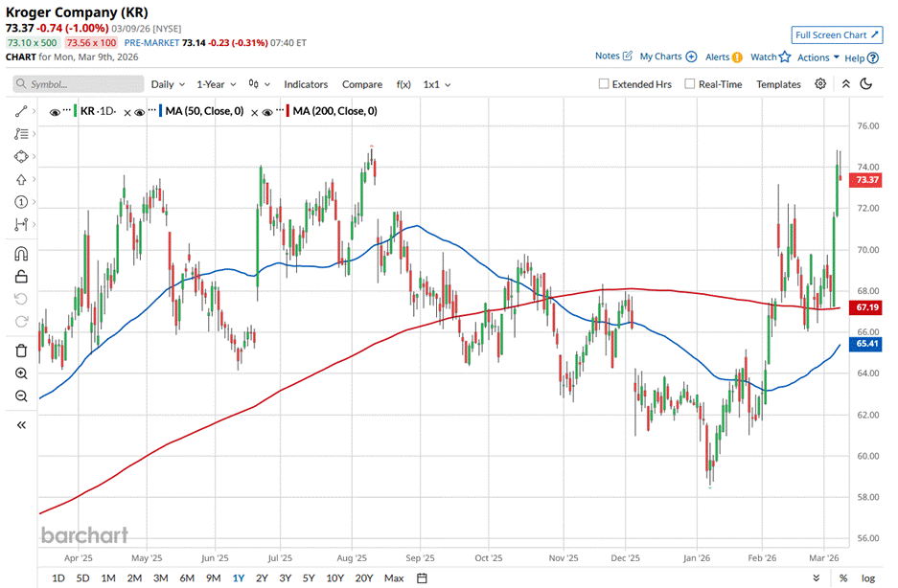Switch to dark mode moon icon

pos(866,83)
